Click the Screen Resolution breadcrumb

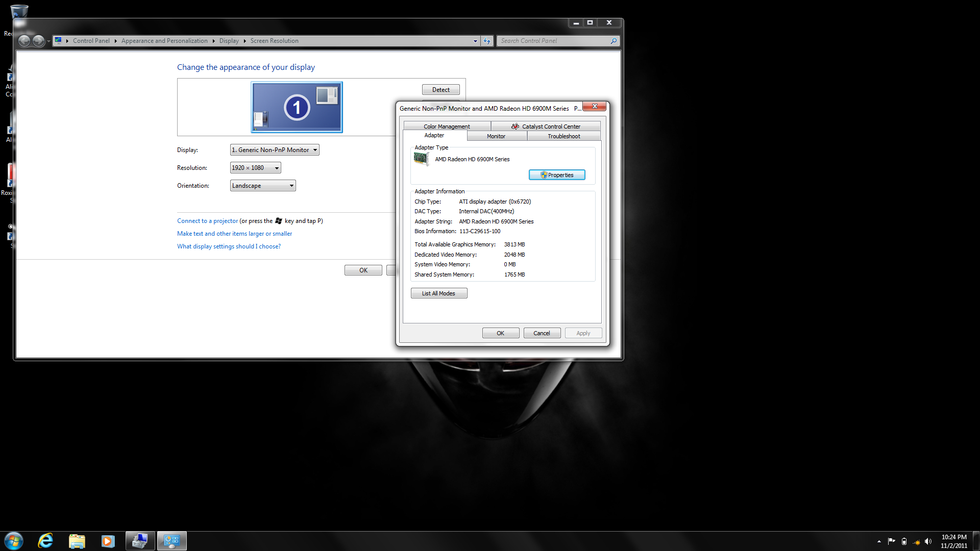(x=275, y=41)
